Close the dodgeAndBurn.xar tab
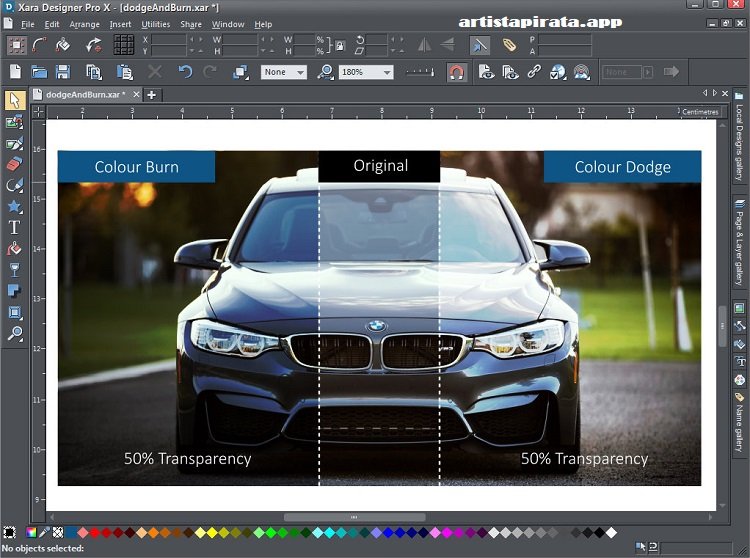 136,95
